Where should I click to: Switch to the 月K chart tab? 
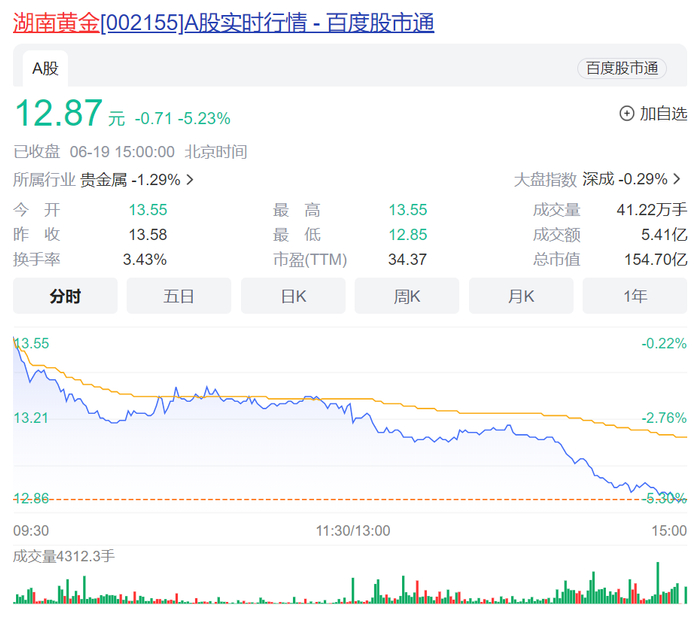pyautogui.click(x=521, y=296)
